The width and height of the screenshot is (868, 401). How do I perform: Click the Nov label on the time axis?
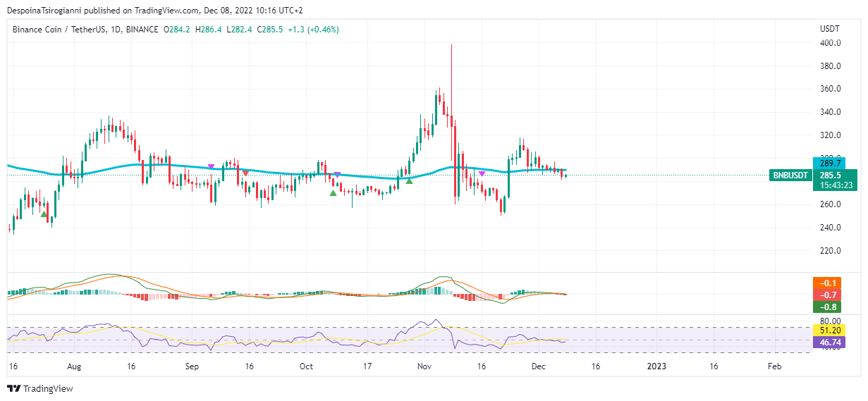click(424, 366)
